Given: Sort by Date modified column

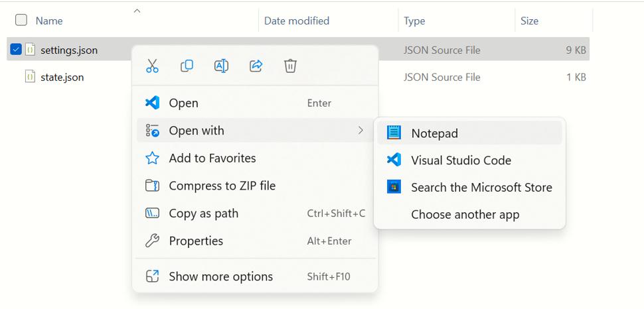Looking at the screenshot, I should tap(297, 21).
